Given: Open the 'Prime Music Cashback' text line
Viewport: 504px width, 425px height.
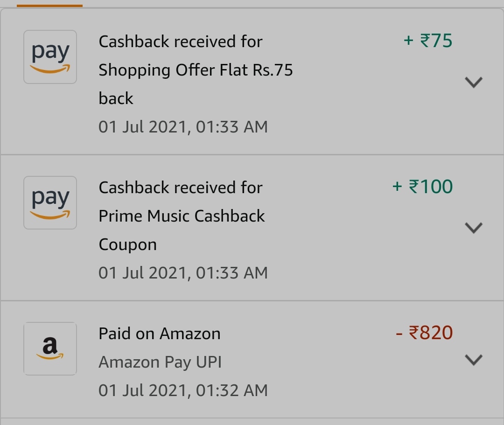Looking at the screenshot, I should pyautogui.click(x=182, y=216).
